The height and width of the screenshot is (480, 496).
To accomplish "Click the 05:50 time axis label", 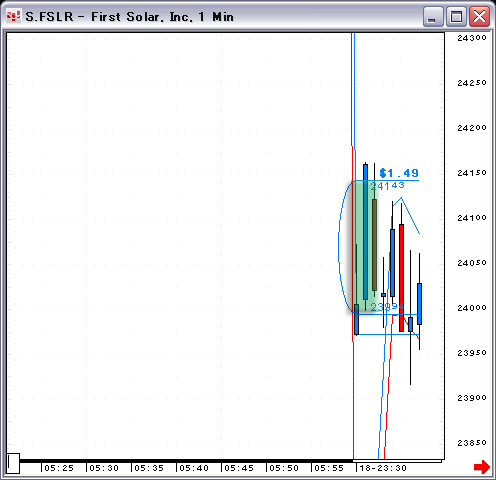I will pos(284,468).
